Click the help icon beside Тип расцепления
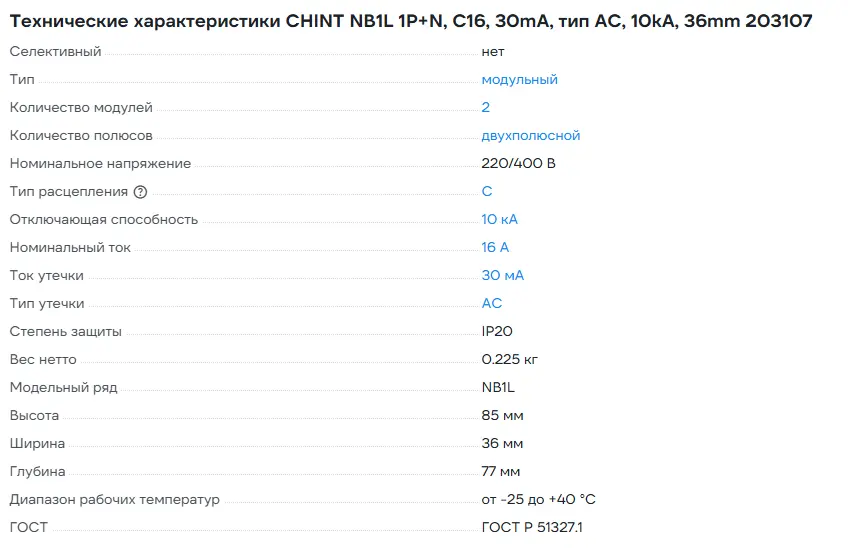The height and width of the screenshot is (548, 848). pos(140,191)
